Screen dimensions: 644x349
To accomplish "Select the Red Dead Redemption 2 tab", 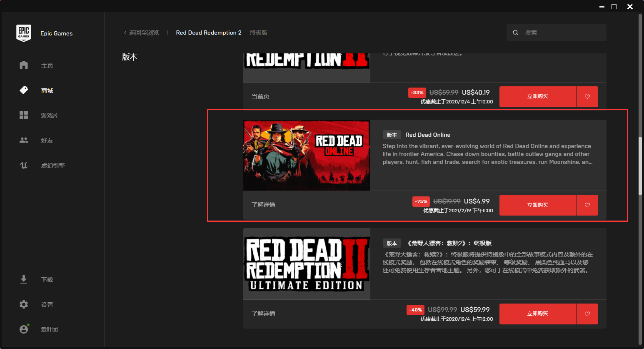I will click(209, 33).
